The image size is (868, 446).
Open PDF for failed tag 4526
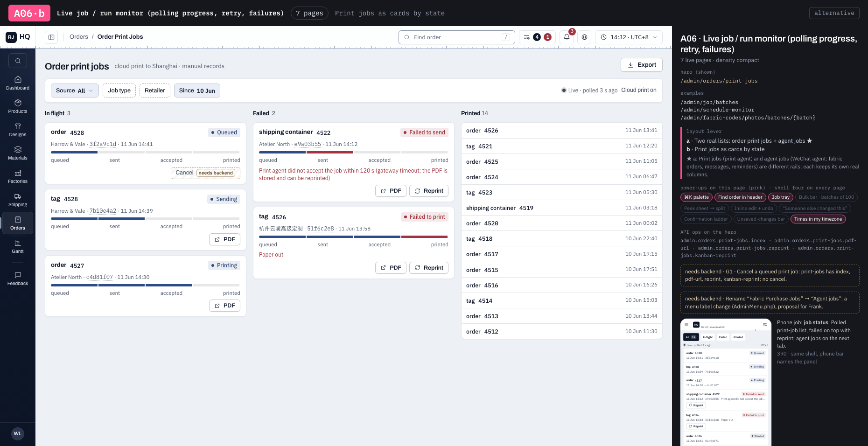391,268
